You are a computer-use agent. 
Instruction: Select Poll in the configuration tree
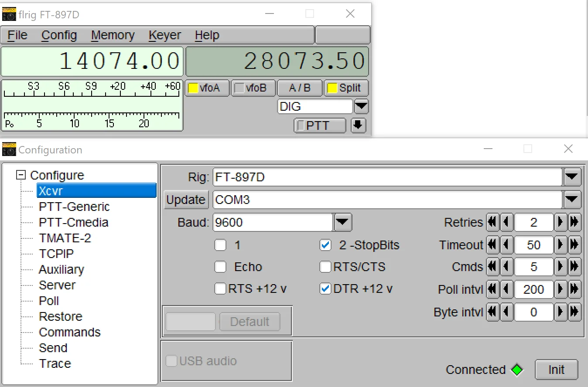[x=49, y=301]
